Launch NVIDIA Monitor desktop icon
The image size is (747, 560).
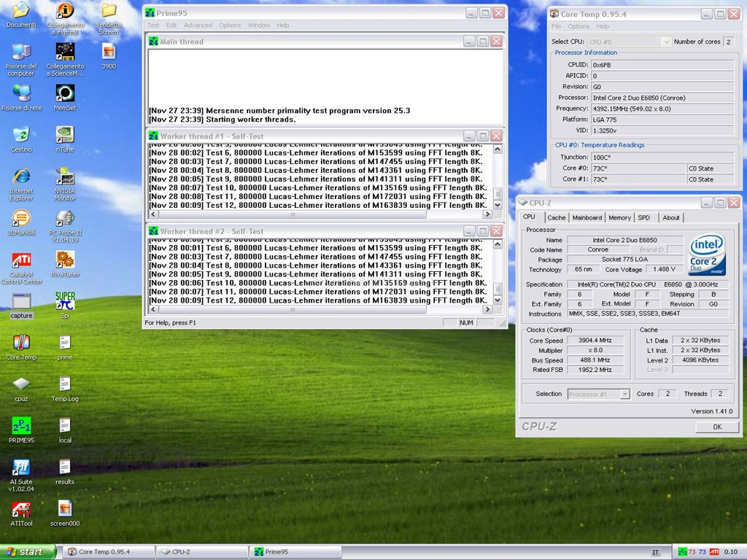point(65,176)
